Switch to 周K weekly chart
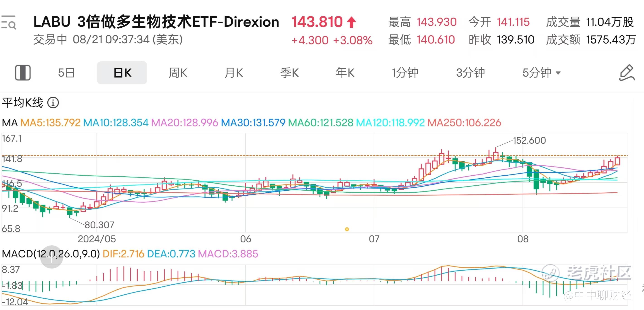This screenshot has width=644, height=310. coord(178,73)
